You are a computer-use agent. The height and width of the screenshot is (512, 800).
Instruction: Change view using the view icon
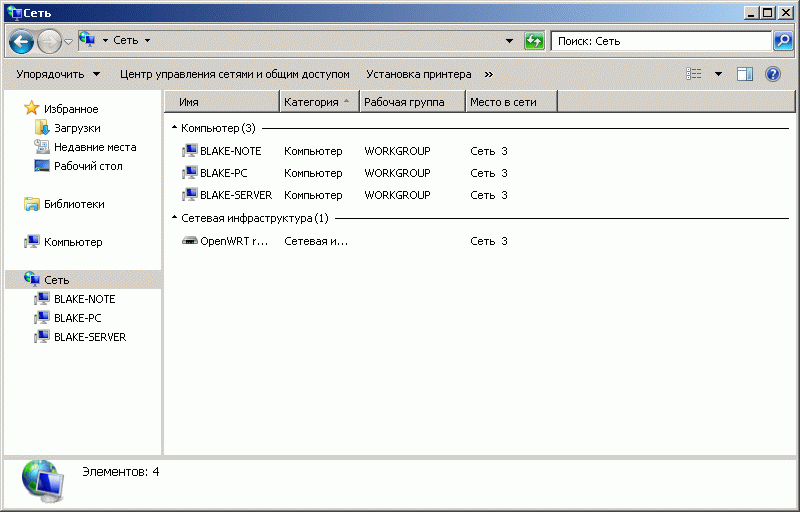coord(694,74)
